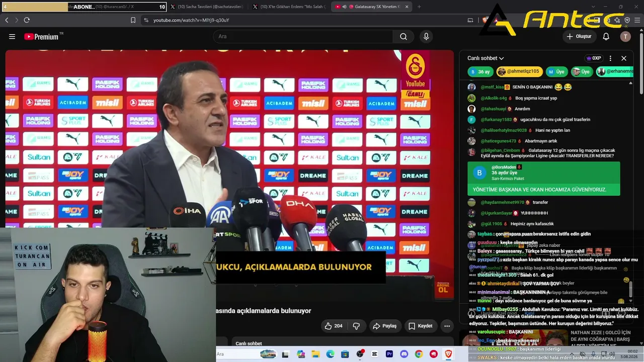
Task: Open Microsoft Store from the taskbar
Action: (345, 354)
